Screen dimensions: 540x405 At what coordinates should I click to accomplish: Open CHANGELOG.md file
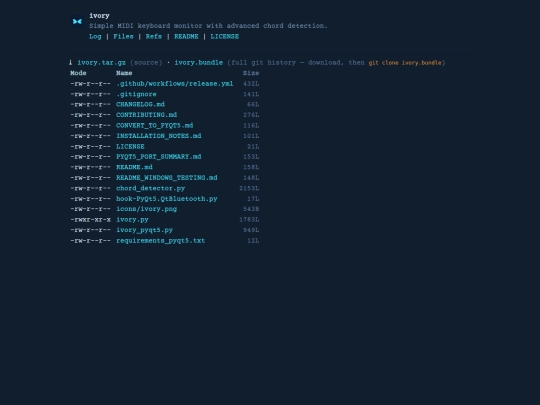[x=141, y=104]
